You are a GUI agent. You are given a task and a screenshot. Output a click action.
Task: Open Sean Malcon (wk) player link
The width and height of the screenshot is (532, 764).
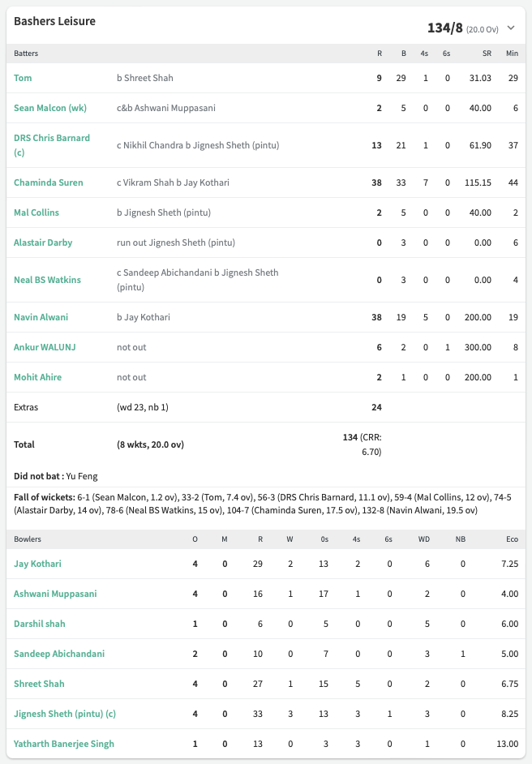[50, 108]
